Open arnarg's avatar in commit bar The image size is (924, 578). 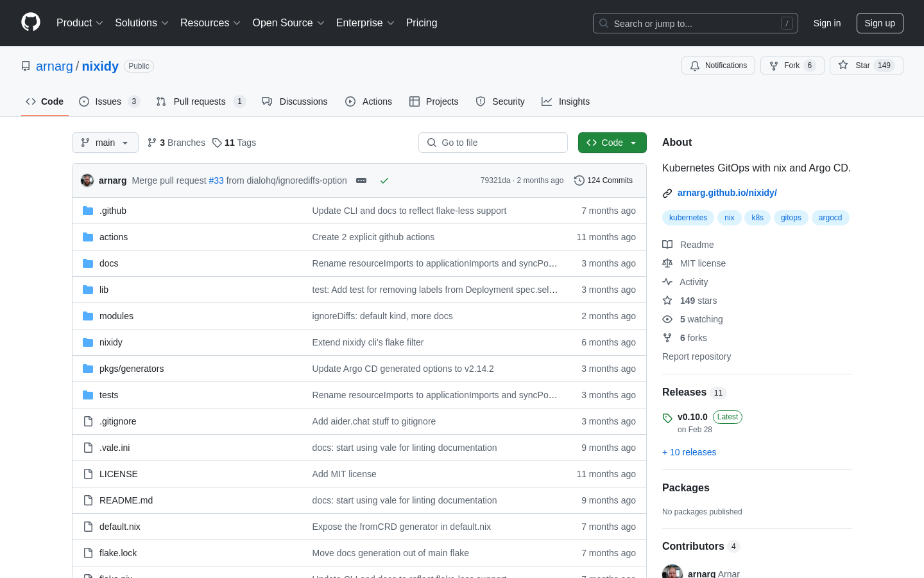pyautogui.click(x=87, y=180)
